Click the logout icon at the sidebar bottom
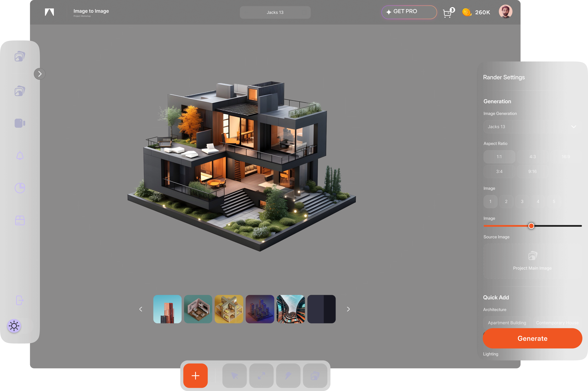Viewport: 588px width, 391px height. point(20,300)
